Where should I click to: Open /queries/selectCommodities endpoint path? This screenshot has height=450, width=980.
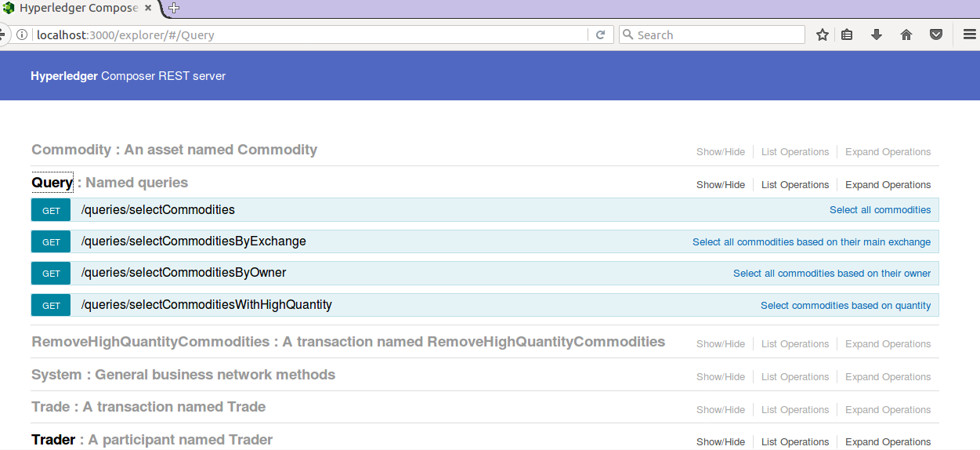click(x=158, y=210)
